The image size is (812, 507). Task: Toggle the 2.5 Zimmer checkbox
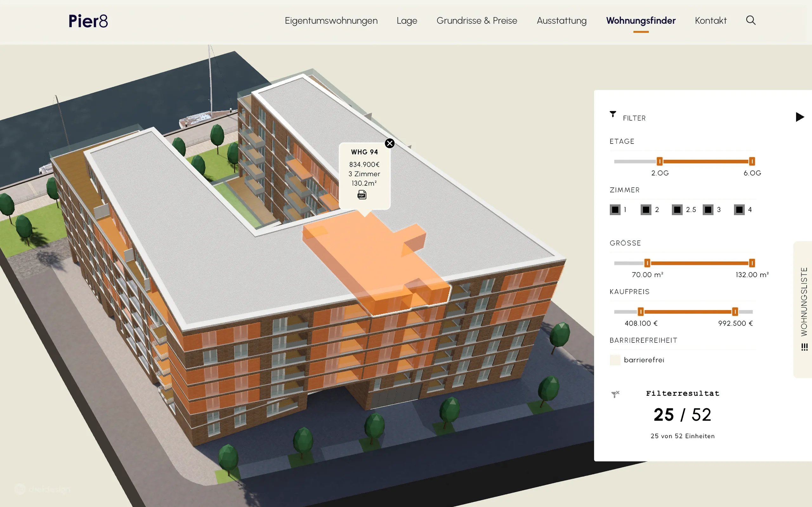click(x=677, y=210)
